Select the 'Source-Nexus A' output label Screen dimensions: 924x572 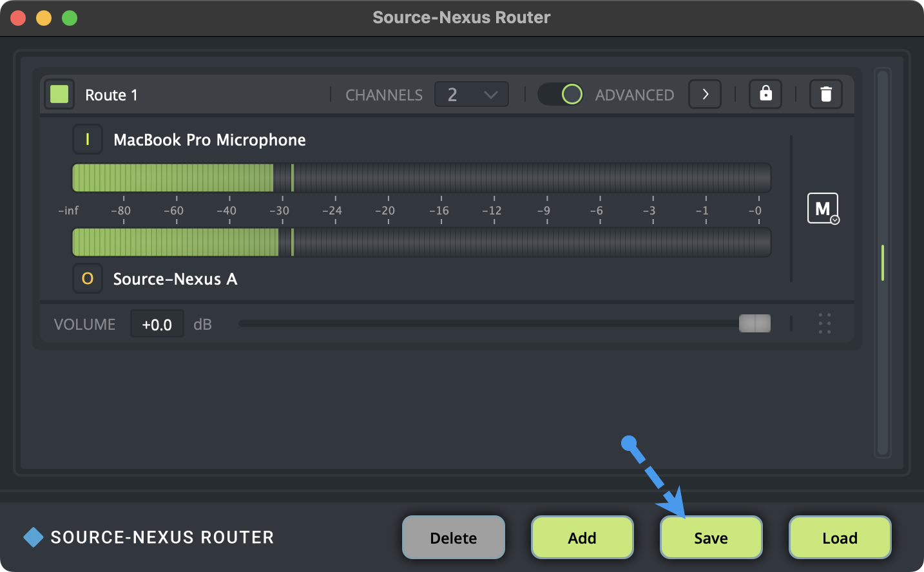[175, 279]
